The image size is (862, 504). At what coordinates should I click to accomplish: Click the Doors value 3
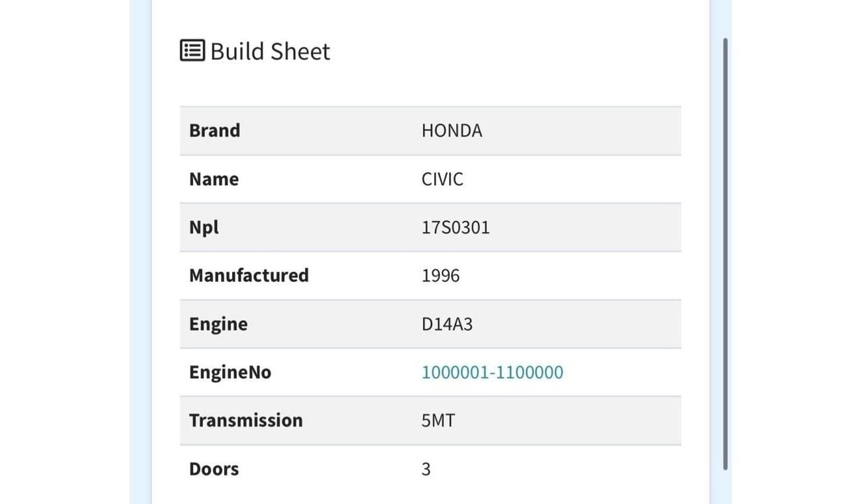point(426,469)
